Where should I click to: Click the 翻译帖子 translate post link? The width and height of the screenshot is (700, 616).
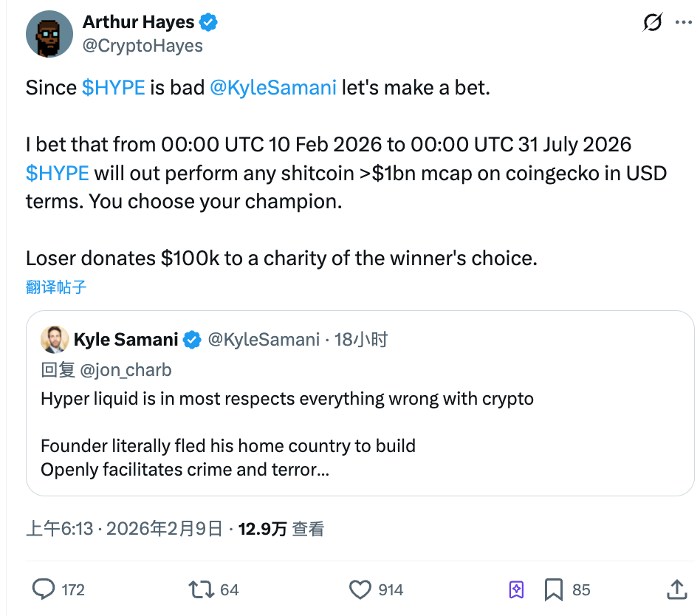coord(56,287)
